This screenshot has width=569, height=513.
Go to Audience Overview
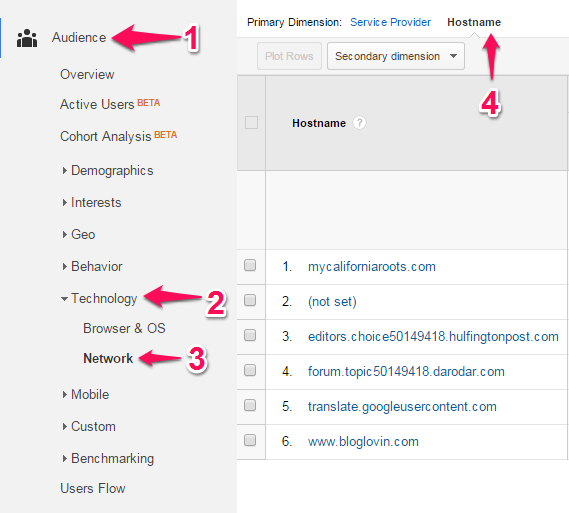click(87, 74)
